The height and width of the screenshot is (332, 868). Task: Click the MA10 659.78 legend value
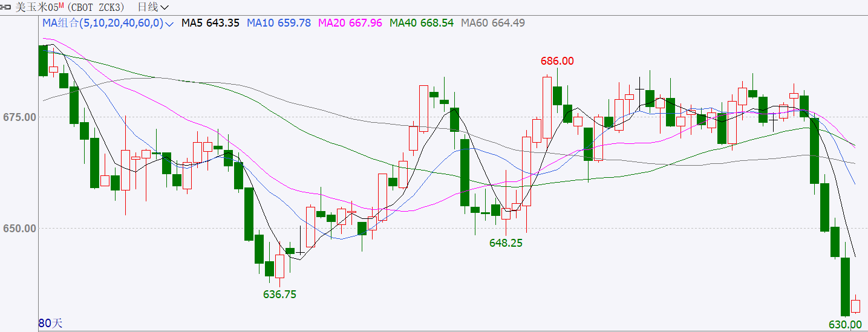279,23
